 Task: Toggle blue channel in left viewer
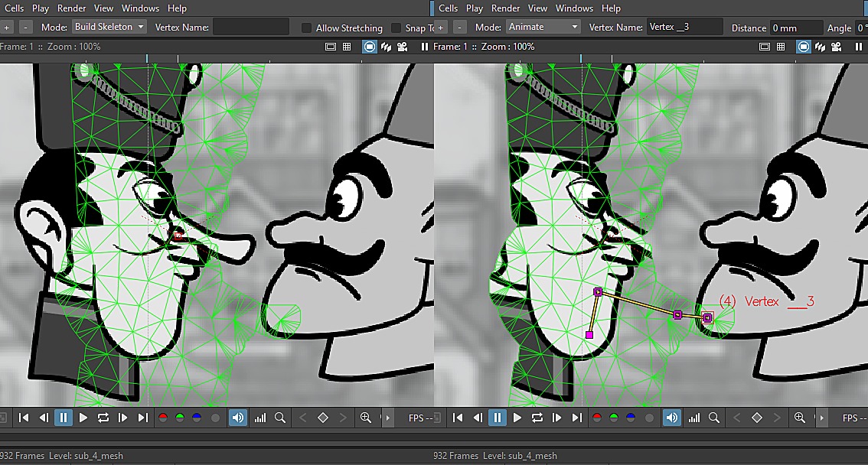point(197,418)
